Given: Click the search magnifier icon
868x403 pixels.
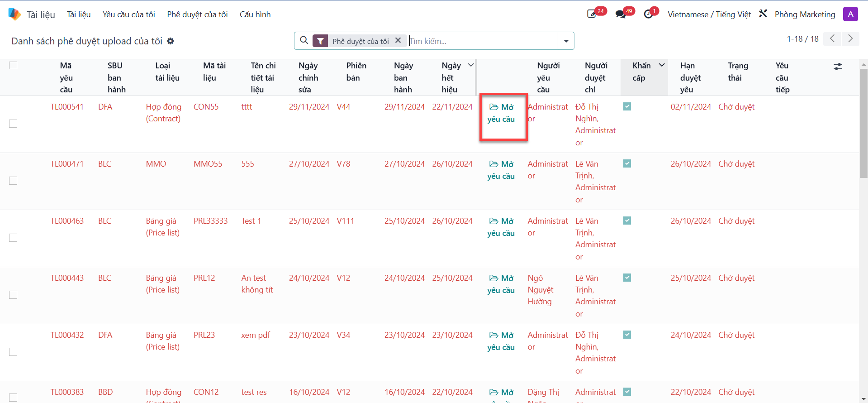Looking at the screenshot, I should coord(304,40).
